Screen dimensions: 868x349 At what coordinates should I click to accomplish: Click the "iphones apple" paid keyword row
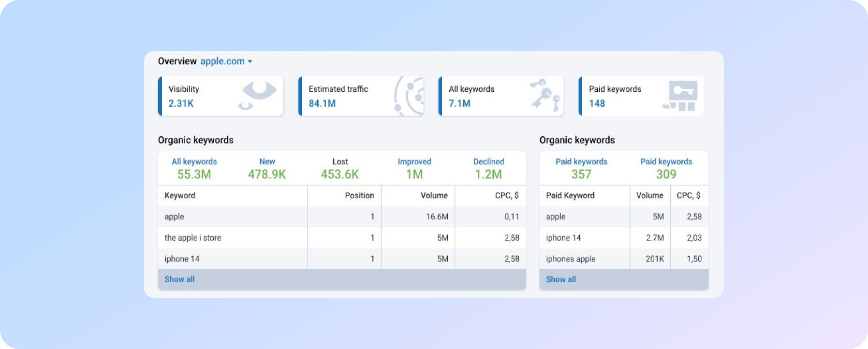(x=571, y=259)
